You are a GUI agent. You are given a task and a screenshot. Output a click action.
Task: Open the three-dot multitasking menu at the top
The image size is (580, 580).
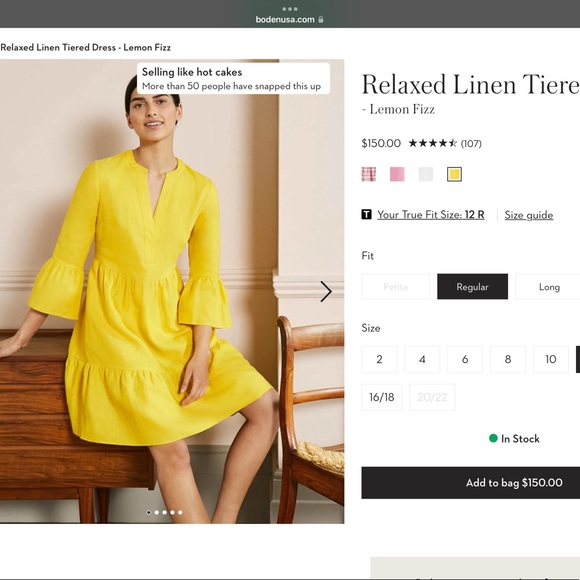[290, 9]
